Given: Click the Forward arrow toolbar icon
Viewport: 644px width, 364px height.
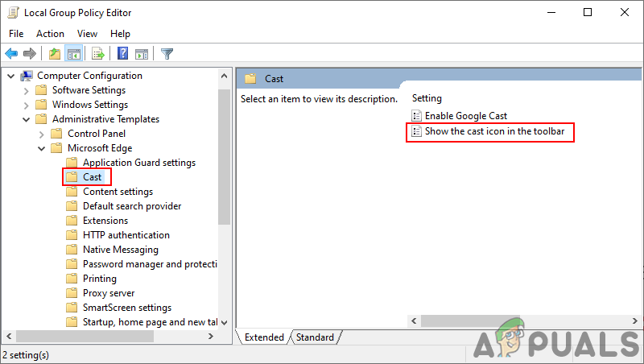Looking at the screenshot, I should coord(30,53).
